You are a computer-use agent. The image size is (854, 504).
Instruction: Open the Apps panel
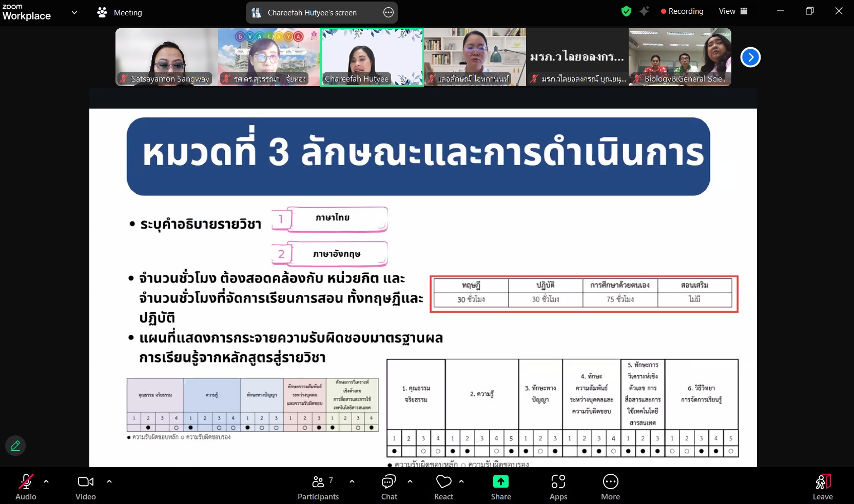[x=558, y=486]
